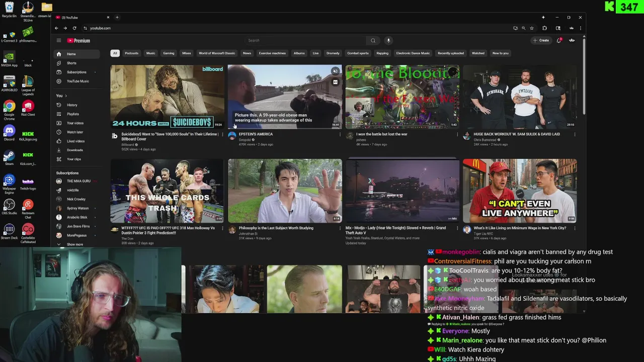Unmute the EPSTEIN'S AMERICA preview
This screenshot has width=644, height=362.
[x=335, y=71]
